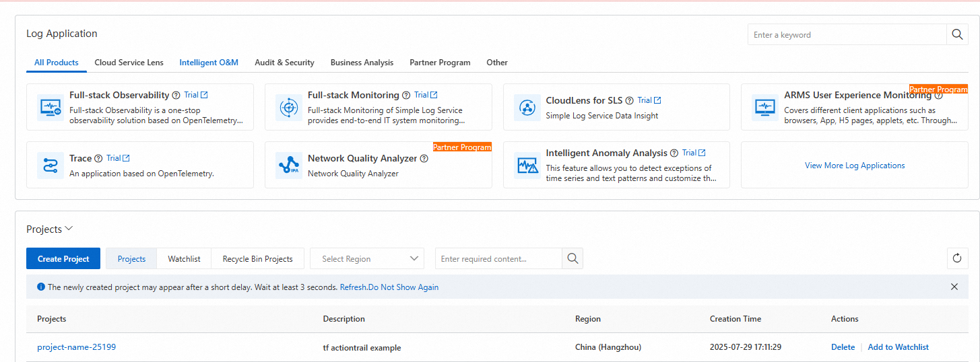Screen dimensions: 980x362
Task: Click the Full-stack Monitoring target icon
Action: point(289,107)
